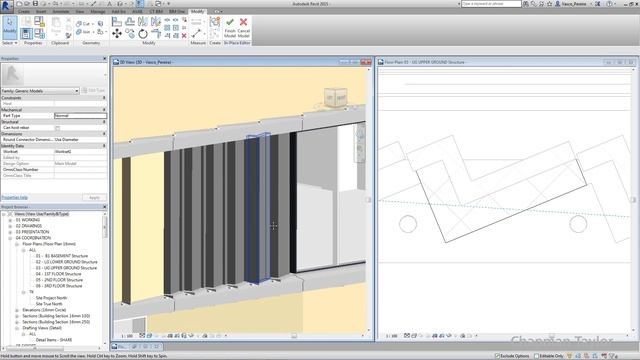Click the Properties palette icon in ribbon
Screen dimensions: 640x360
(x=27, y=33)
